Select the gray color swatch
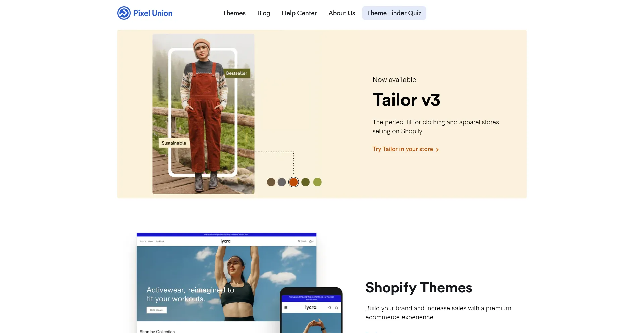644x333 pixels. 282,182
